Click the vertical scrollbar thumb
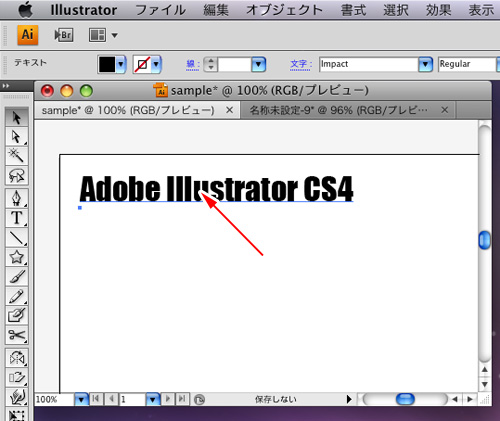 484,240
